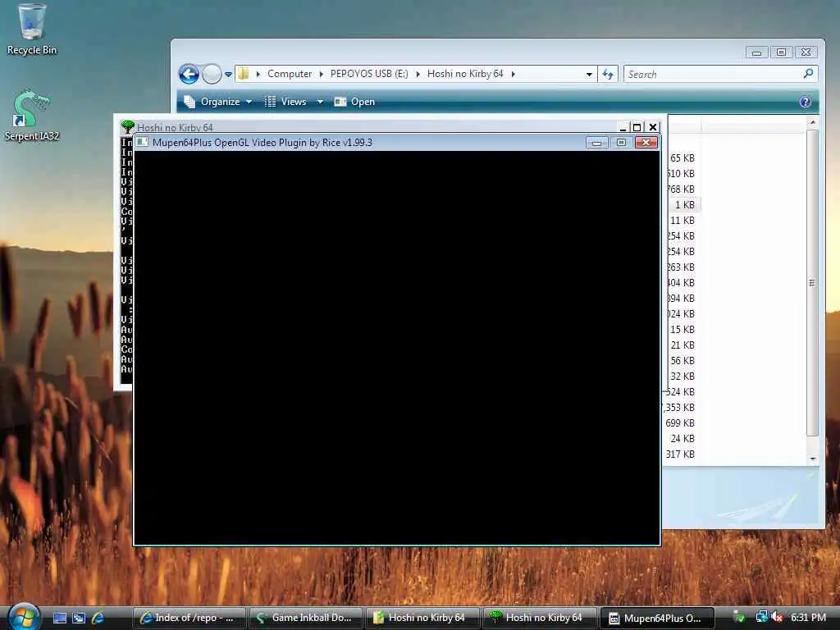Select the file row sized 24 KB

click(x=682, y=438)
